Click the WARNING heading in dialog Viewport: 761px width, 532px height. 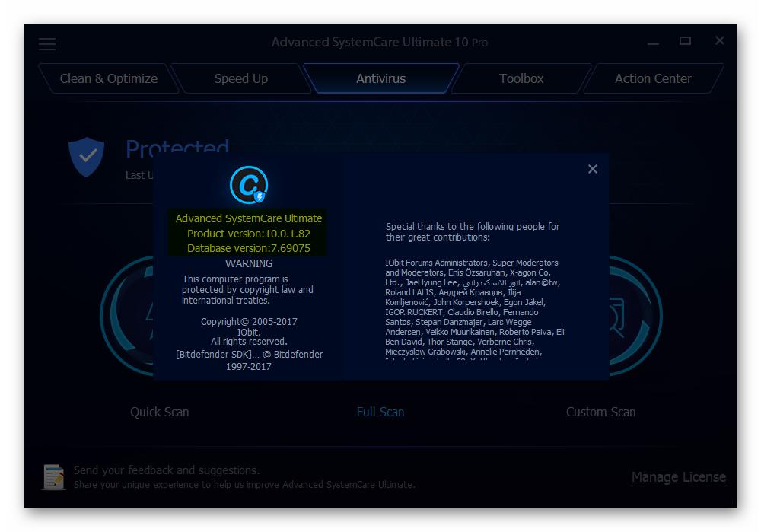point(249,263)
